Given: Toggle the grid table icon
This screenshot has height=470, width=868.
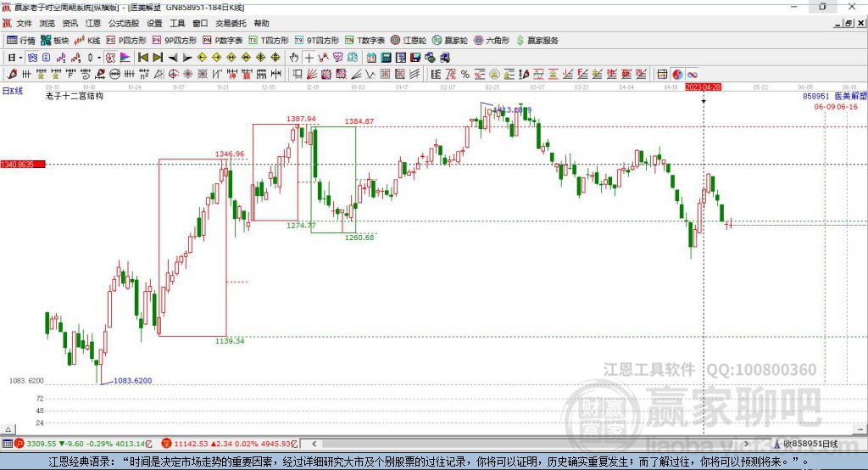Looking at the screenshot, I should [662, 74].
